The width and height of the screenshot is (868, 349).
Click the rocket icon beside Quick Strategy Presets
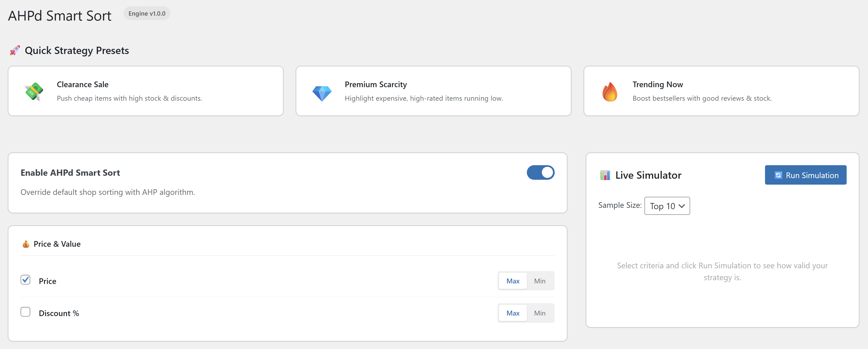(x=15, y=50)
